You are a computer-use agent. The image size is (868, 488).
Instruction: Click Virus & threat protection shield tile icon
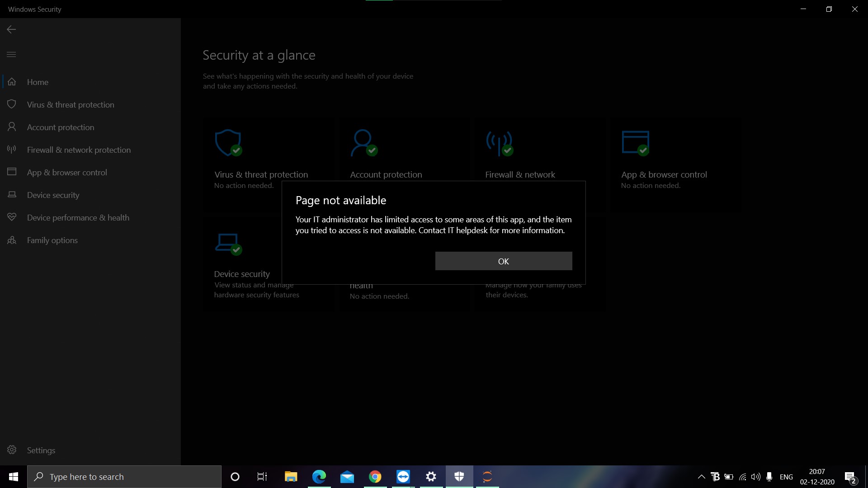228,143
